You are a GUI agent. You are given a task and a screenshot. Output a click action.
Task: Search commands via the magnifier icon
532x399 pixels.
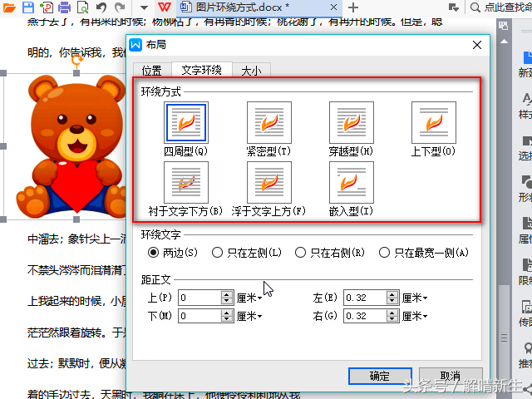coord(475,7)
